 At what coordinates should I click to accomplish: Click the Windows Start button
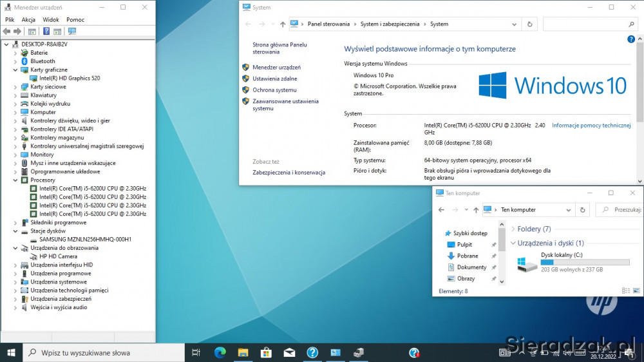tap(11, 352)
